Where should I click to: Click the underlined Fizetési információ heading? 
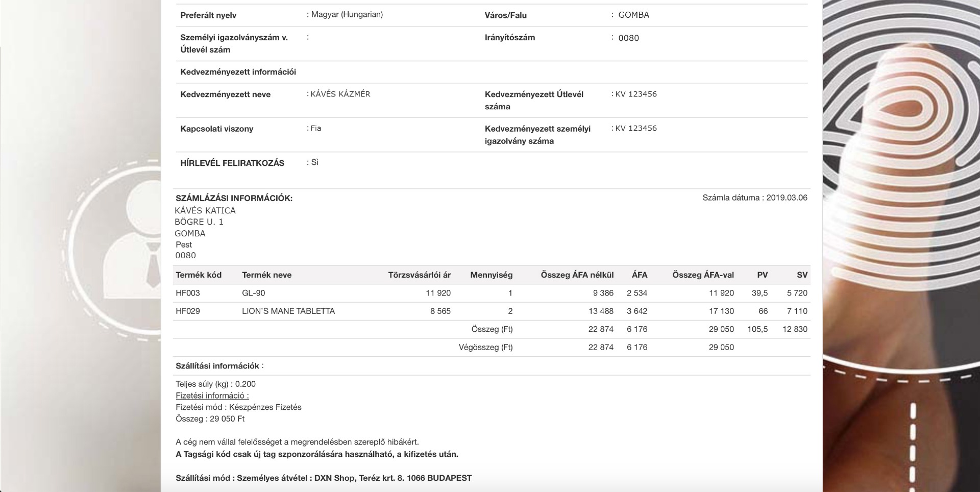[x=212, y=396]
